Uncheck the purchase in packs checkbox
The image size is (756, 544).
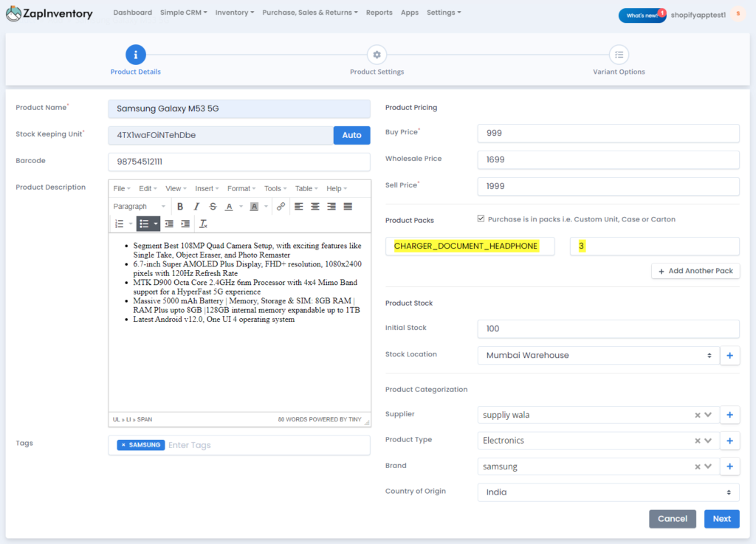[x=481, y=218]
